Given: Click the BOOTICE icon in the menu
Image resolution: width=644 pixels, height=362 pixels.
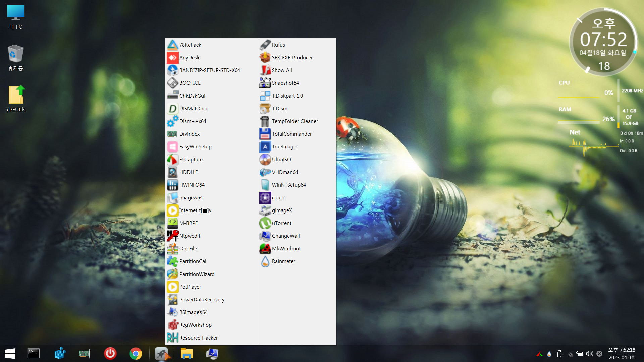Looking at the screenshot, I should pyautogui.click(x=172, y=83).
